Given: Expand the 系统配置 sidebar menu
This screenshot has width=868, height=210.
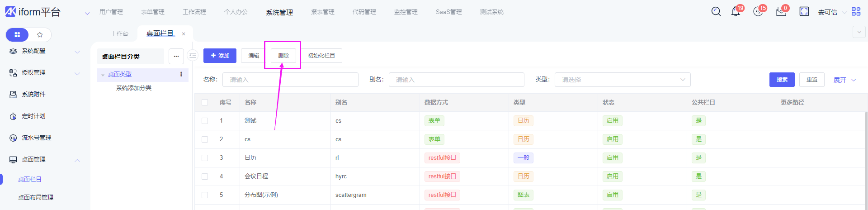Looking at the screenshot, I should click(x=44, y=51).
